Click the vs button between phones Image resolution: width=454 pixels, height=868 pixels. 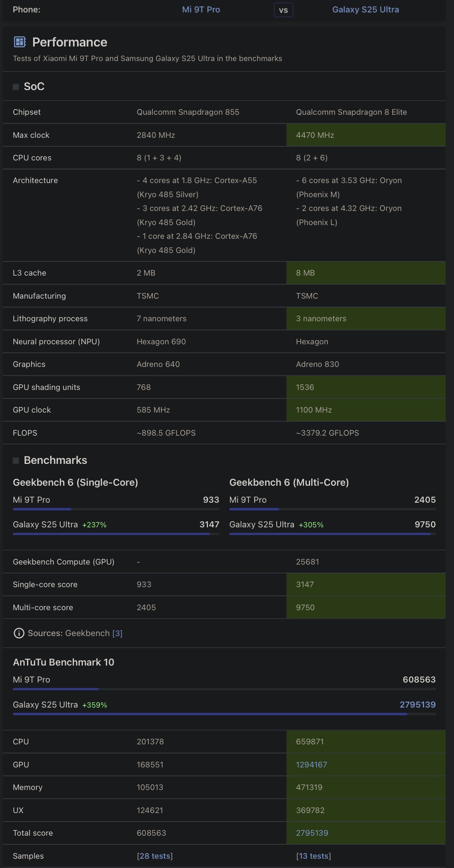click(x=283, y=10)
